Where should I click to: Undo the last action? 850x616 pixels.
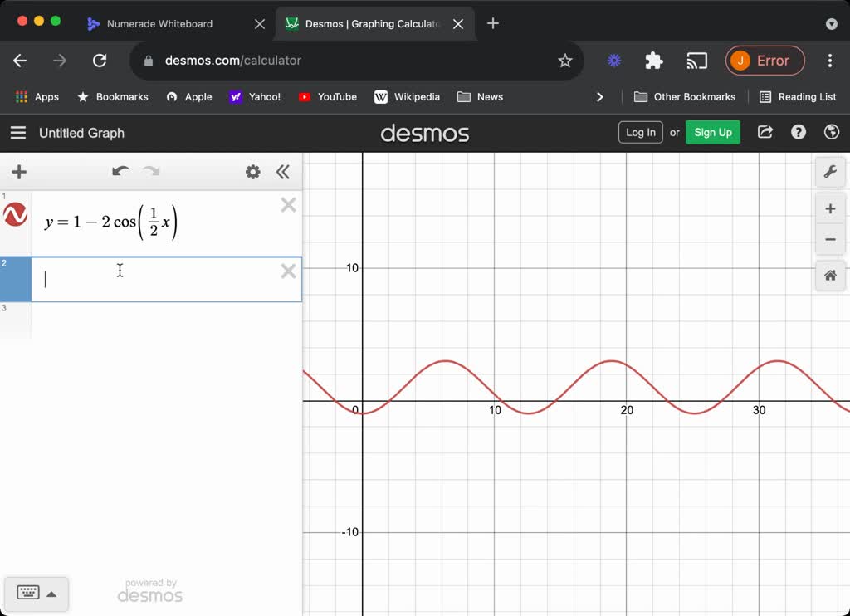[x=120, y=172]
